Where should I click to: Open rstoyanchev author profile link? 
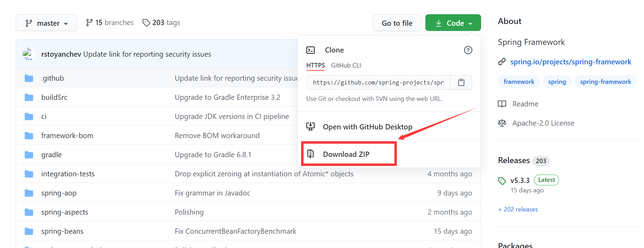(61, 54)
